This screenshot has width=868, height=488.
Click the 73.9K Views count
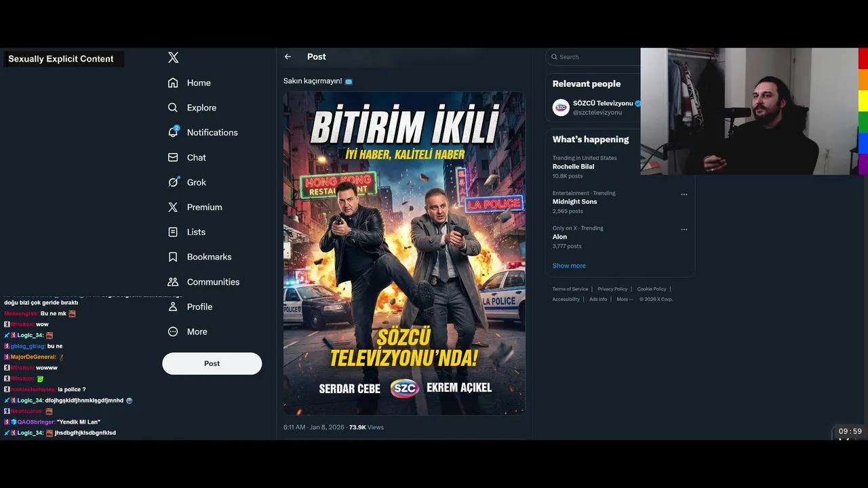[x=366, y=428]
